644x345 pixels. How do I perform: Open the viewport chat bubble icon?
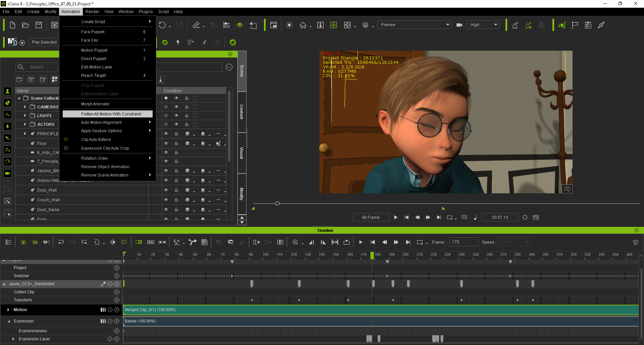point(567,189)
